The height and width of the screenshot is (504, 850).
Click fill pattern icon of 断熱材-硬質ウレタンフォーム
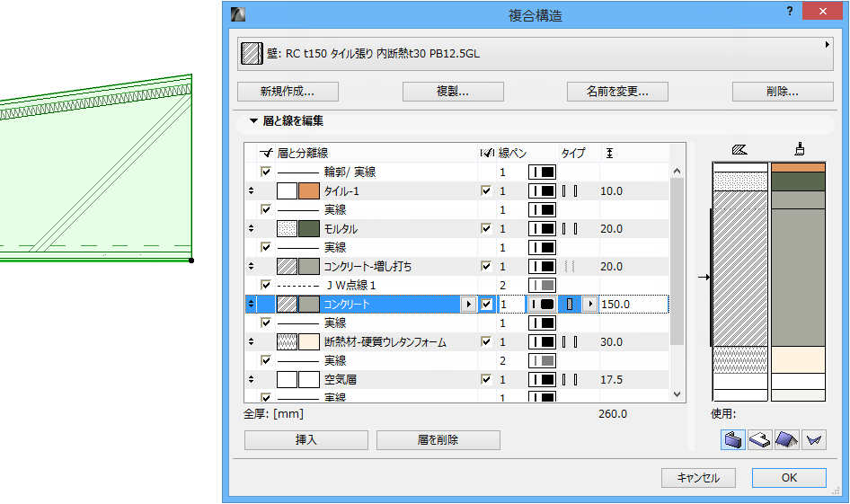287,342
